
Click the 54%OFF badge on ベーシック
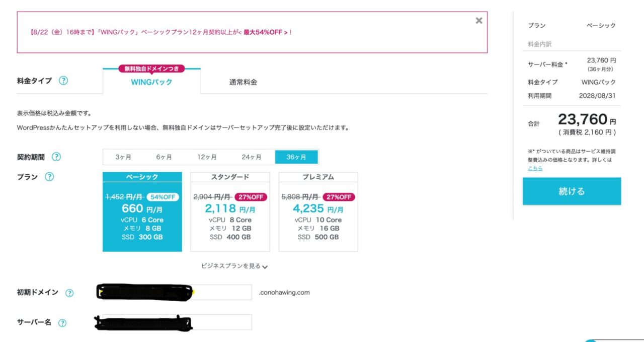click(x=163, y=197)
